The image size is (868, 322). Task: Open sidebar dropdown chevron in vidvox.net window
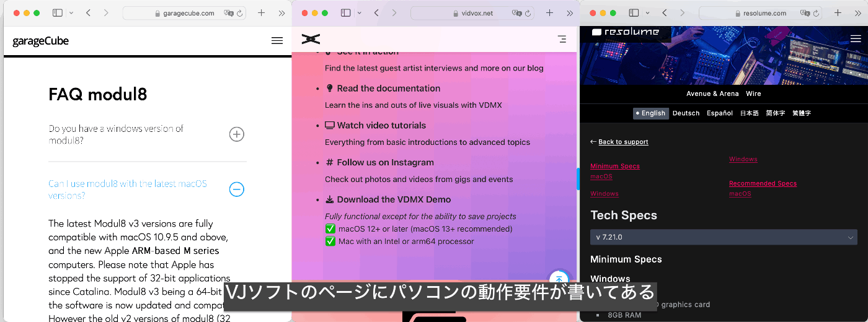point(360,13)
